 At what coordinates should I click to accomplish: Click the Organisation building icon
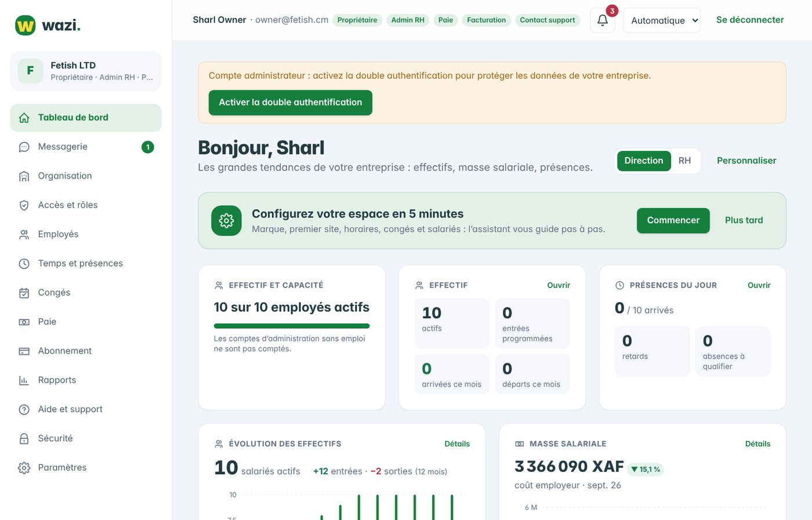(x=24, y=176)
